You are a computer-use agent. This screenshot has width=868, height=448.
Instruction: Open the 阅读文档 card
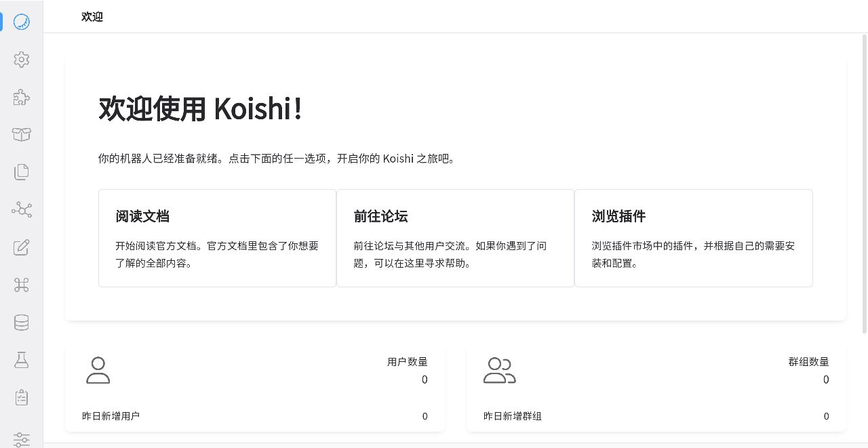point(217,238)
